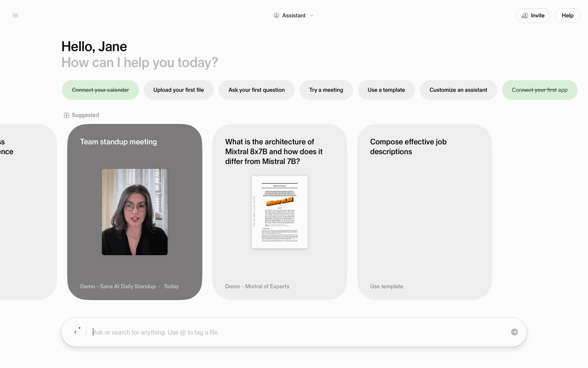Choose the Use a template chip
This screenshot has width=588, height=368.
(386, 90)
